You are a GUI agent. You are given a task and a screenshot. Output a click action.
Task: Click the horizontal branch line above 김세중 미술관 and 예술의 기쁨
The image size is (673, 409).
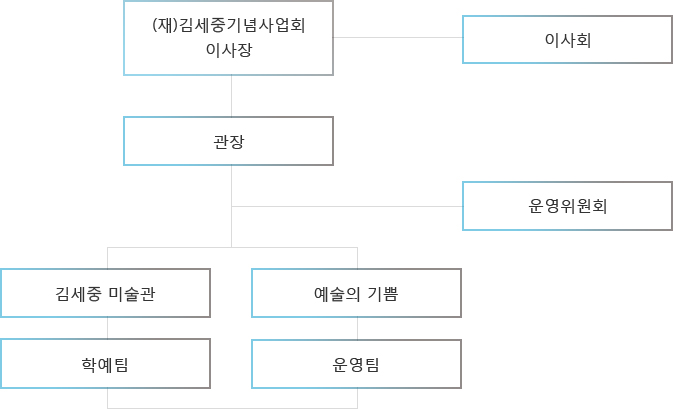[x=232, y=247]
